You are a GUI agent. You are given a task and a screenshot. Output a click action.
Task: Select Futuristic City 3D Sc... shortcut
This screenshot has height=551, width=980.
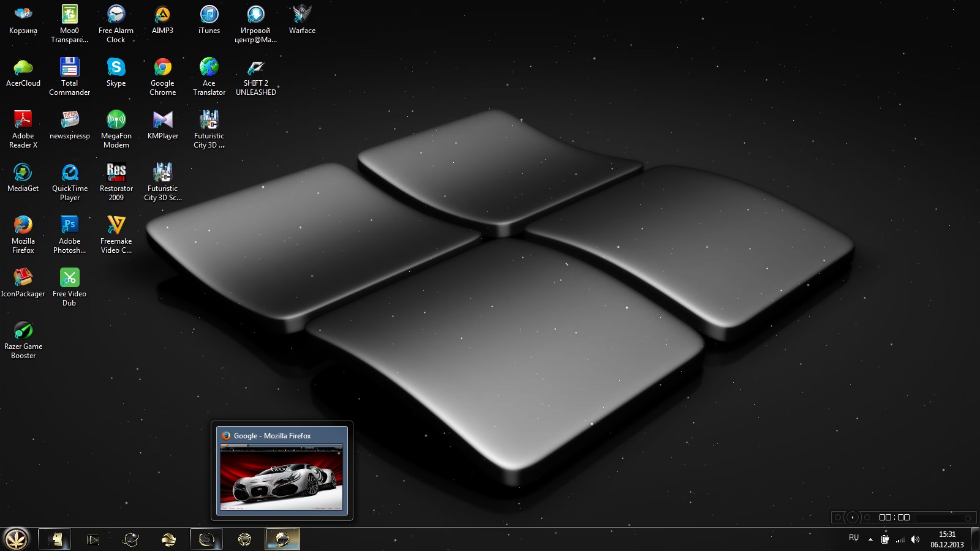[x=162, y=182]
